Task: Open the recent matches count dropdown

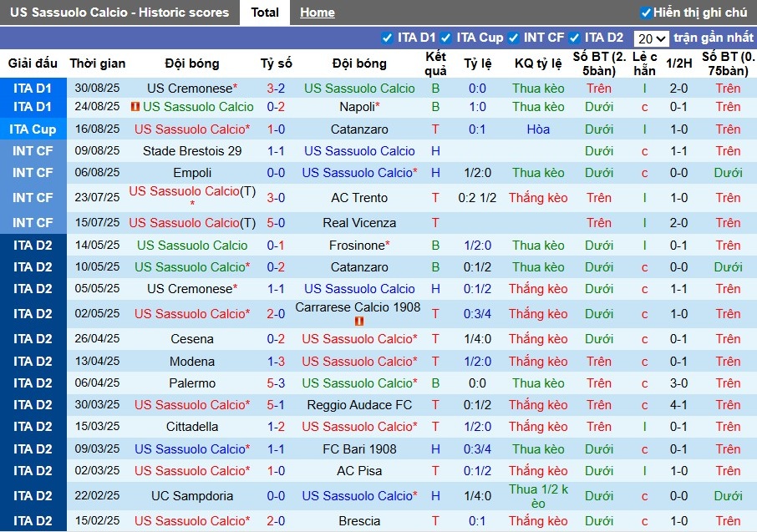Action: coord(651,38)
